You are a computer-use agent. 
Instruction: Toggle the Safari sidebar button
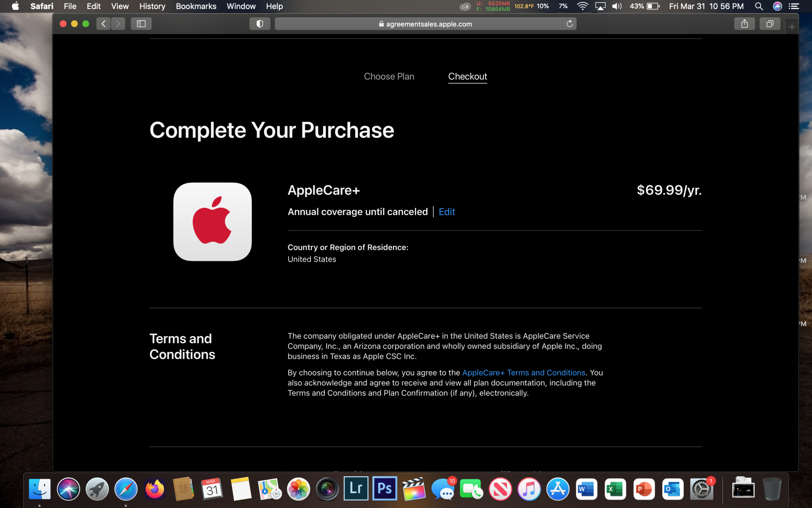(141, 24)
